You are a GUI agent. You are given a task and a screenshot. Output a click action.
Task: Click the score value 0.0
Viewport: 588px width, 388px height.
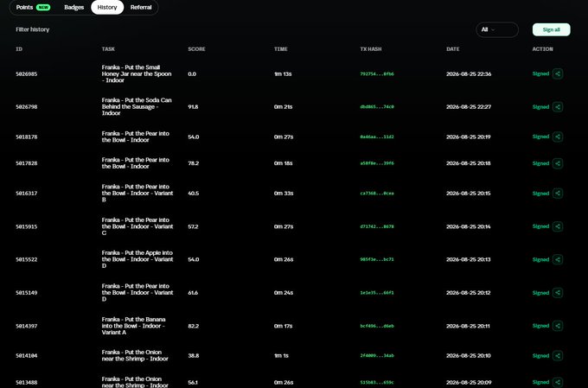coord(192,73)
